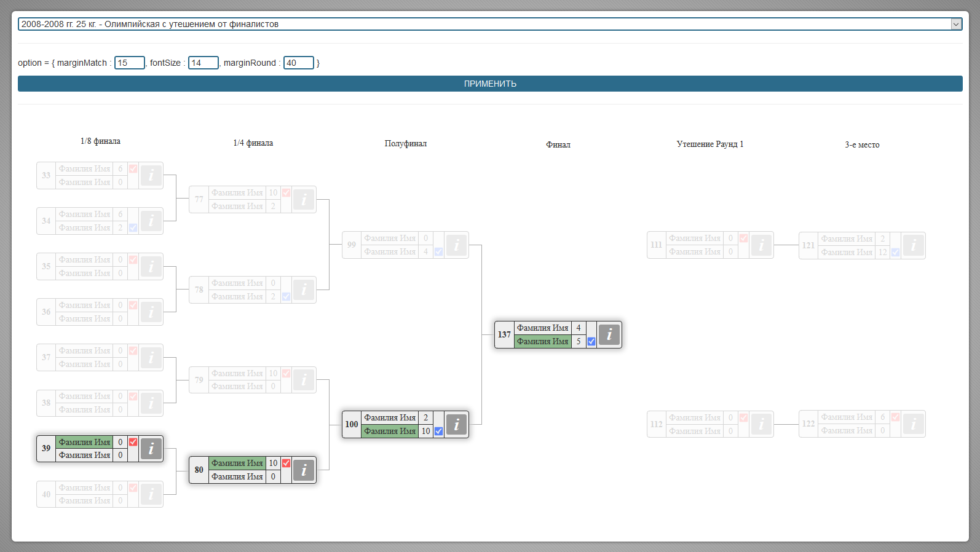This screenshot has height=552, width=980.
Task: Click match number 112 cell
Action: tap(657, 424)
